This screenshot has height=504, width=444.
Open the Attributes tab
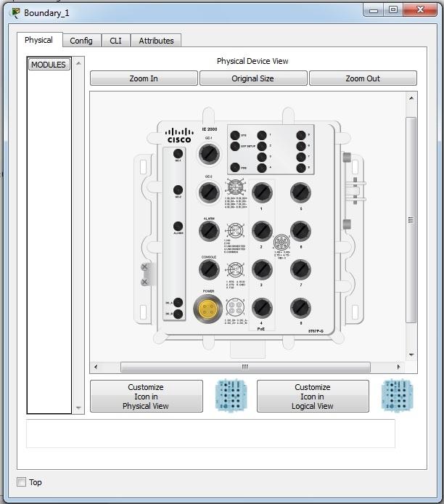tap(156, 41)
